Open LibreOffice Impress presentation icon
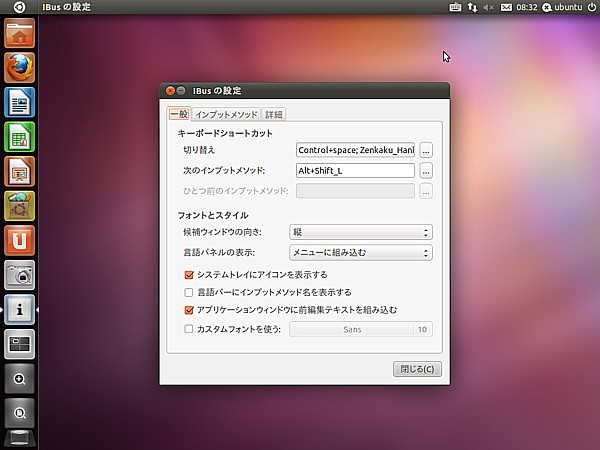 [20, 171]
